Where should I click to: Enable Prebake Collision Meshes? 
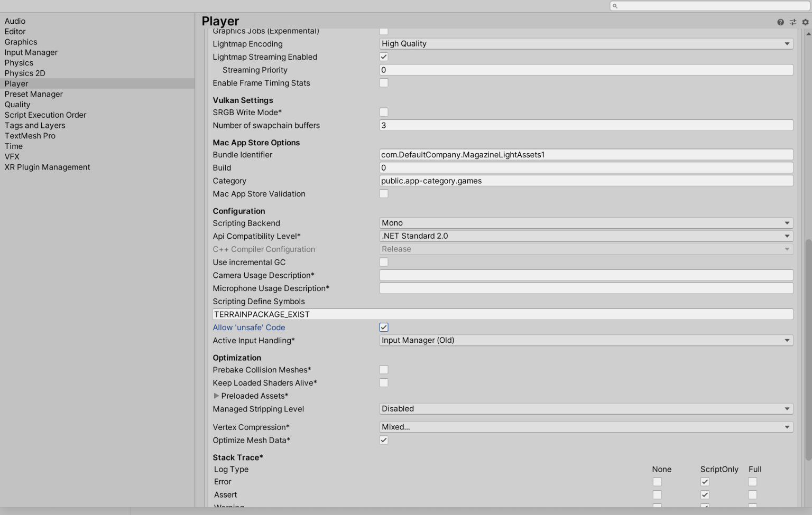(384, 369)
